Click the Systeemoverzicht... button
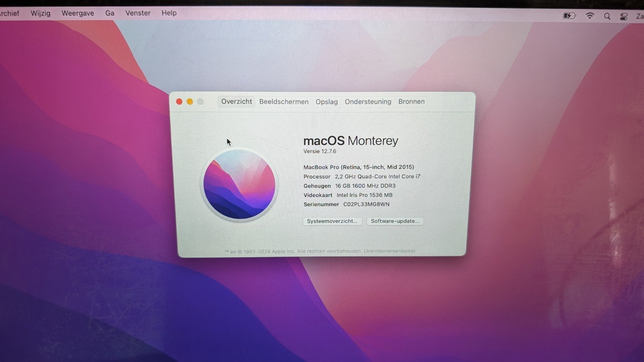The height and width of the screenshot is (362, 644). tap(332, 221)
